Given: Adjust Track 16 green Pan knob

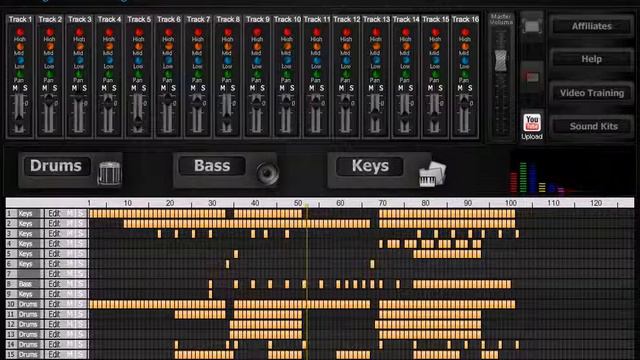Looking at the screenshot, I should tap(464, 74).
